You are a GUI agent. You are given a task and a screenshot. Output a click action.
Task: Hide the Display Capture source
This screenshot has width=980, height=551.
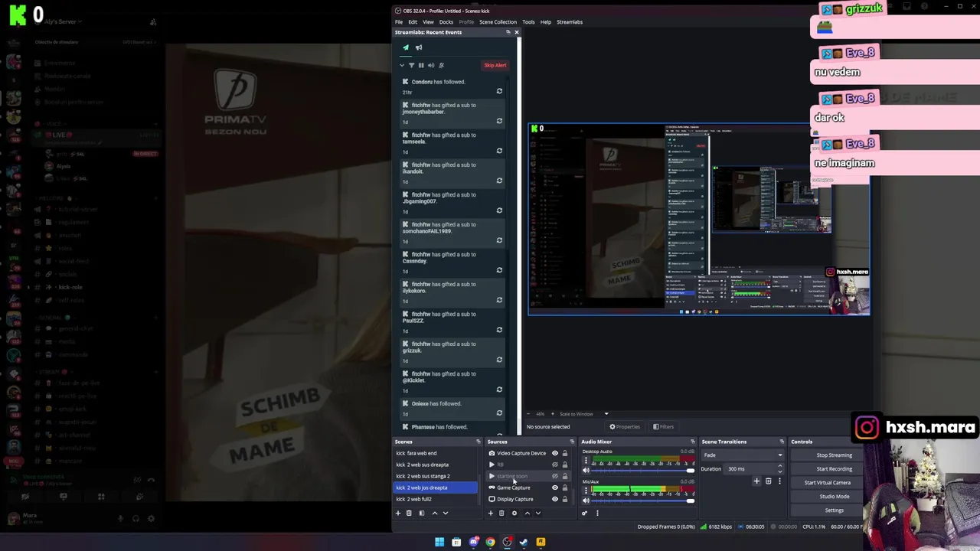click(x=555, y=499)
